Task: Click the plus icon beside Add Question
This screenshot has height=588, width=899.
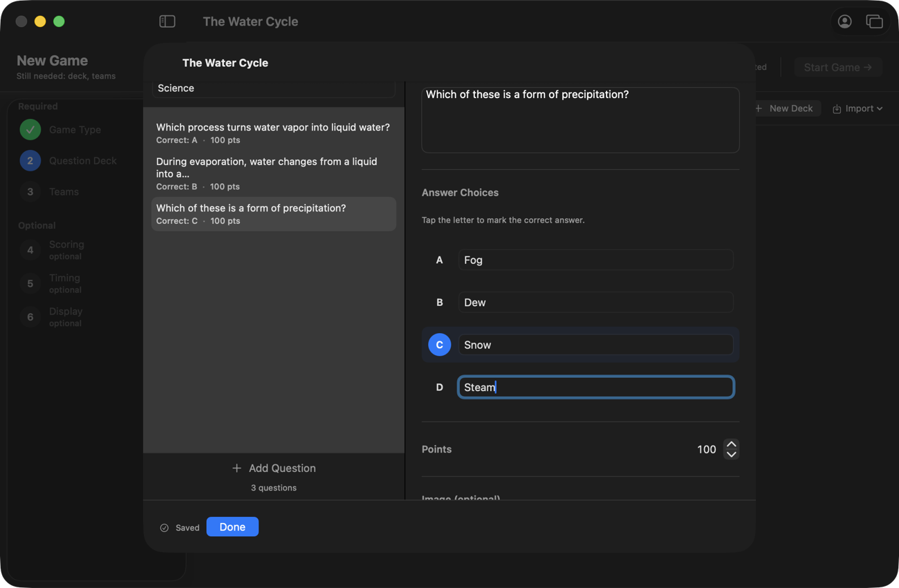Action: point(237,468)
